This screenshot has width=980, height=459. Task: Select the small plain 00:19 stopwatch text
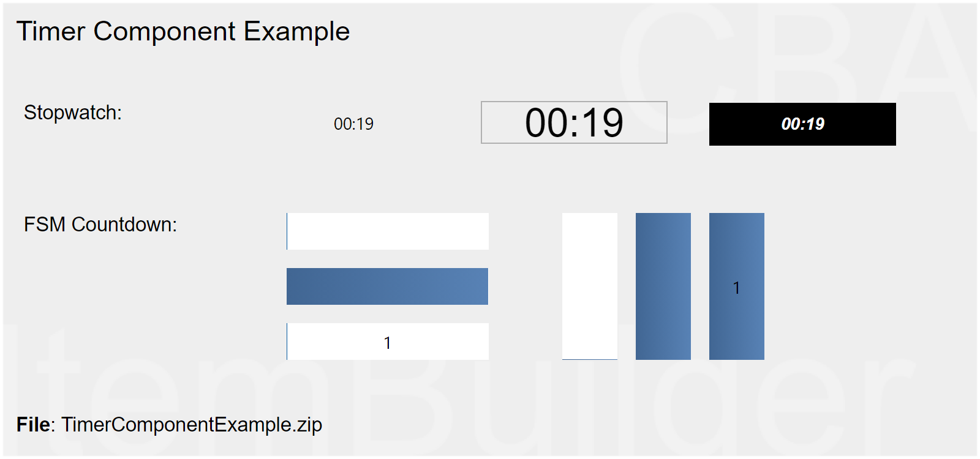click(x=353, y=124)
